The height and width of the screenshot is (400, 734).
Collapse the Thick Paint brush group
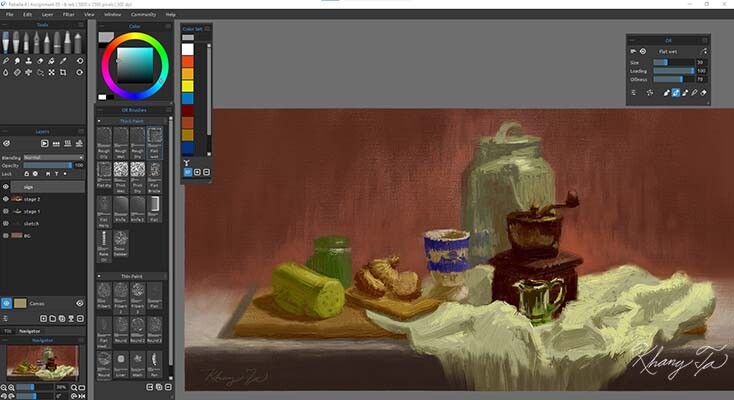tap(99, 121)
